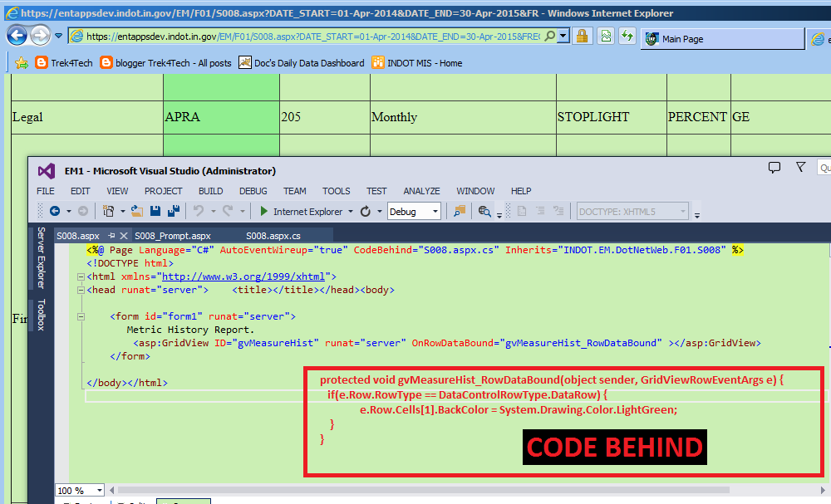Switch to the Main Page browser tab
Image resolution: width=831 pixels, height=504 pixels.
[722, 39]
